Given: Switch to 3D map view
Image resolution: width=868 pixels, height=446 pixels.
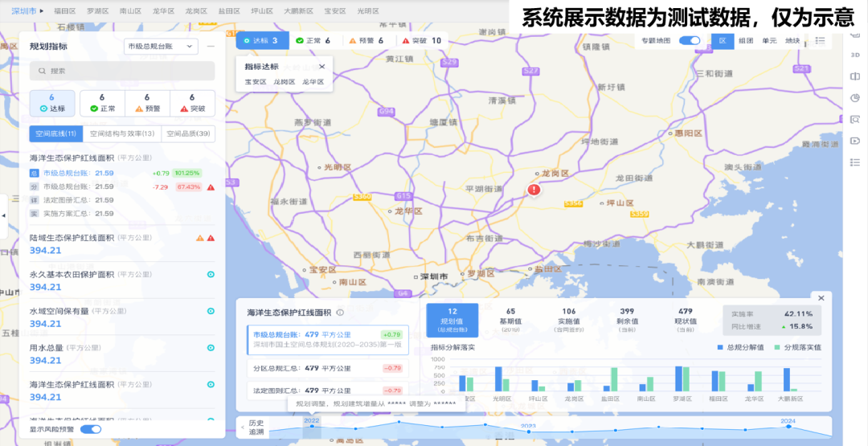Looking at the screenshot, I should pos(855,55).
